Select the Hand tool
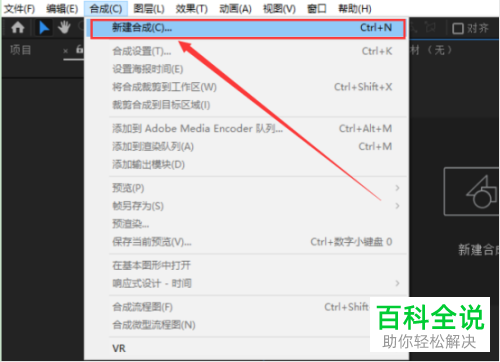500x362 pixels. coord(64,27)
